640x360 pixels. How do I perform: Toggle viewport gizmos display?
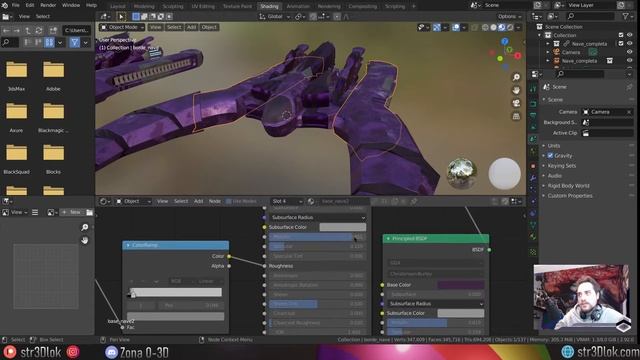click(x=436, y=27)
